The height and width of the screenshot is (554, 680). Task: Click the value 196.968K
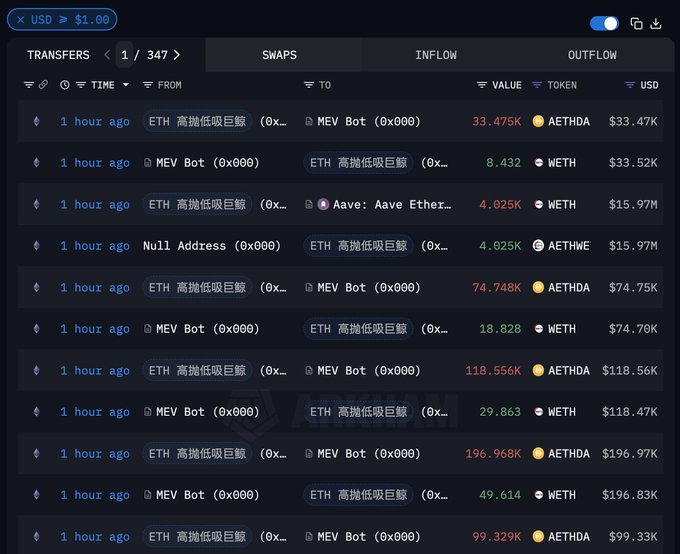493,453
